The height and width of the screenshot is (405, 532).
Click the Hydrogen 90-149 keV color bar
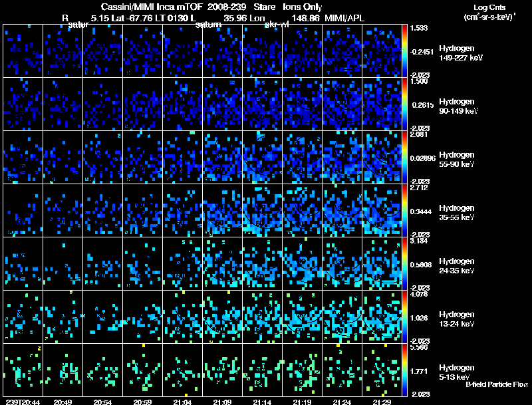[404, 104]
